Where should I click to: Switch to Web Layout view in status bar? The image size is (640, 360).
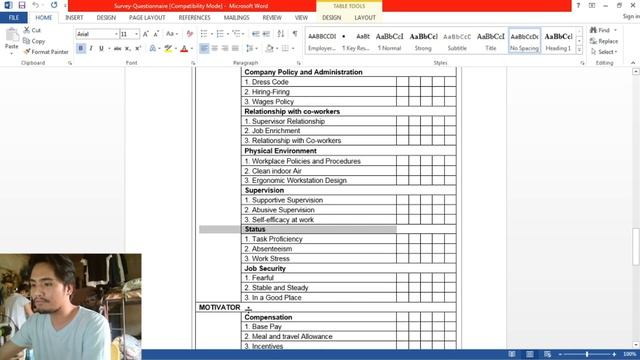tap(547, 354)
